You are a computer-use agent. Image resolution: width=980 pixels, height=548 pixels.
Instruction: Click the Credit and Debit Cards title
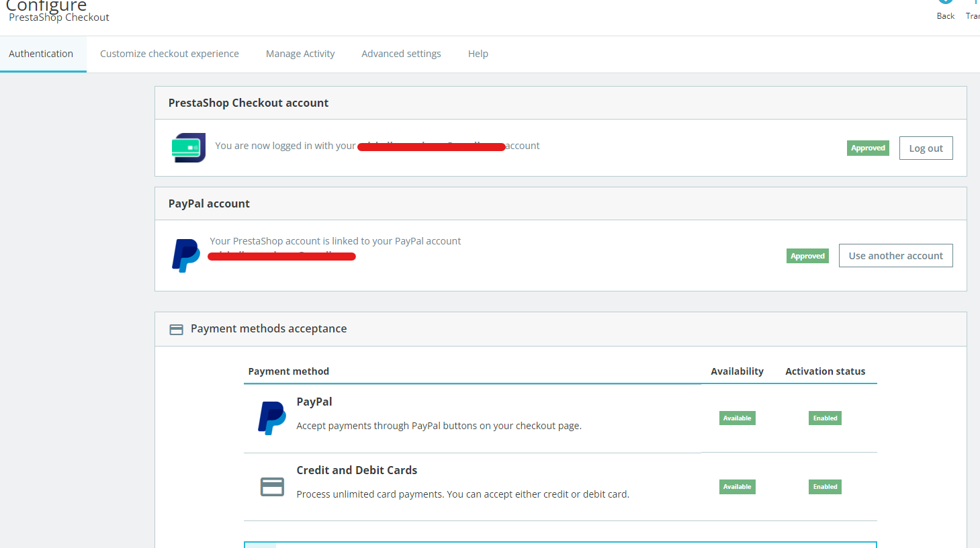point(357,470)
